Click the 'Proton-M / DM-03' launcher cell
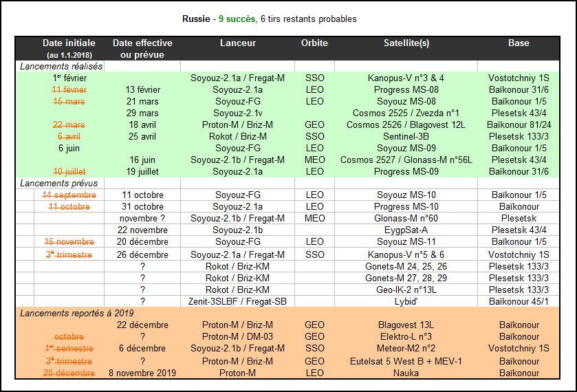Image resolution: width=577 pixels, height=392 pixels. 238,337
